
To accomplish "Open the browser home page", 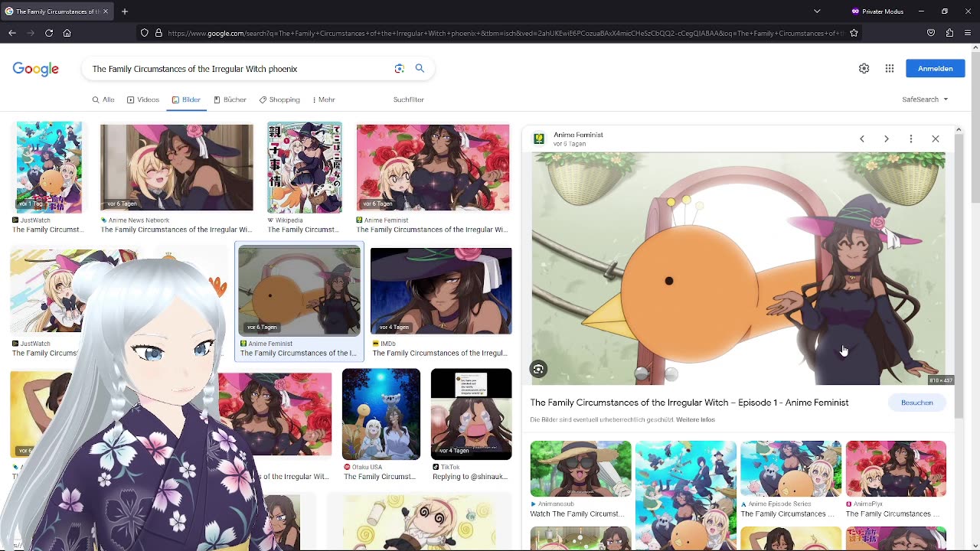I will (67, 33).
